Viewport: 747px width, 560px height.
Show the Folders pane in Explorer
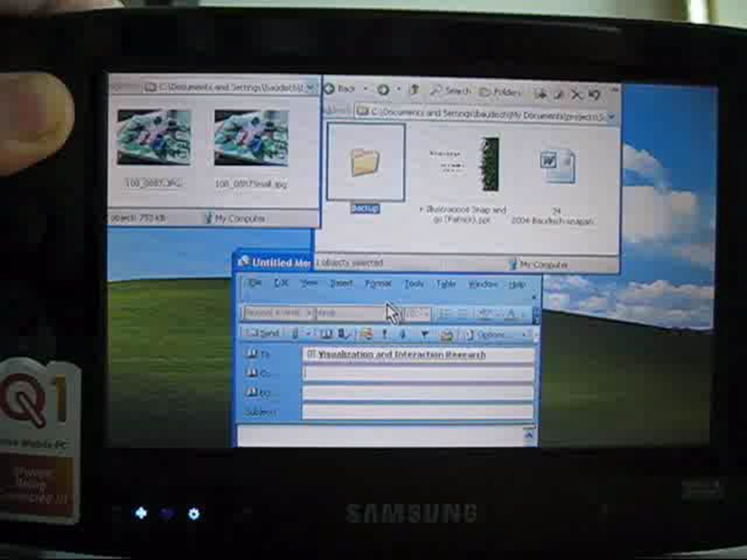coord(500,92)
